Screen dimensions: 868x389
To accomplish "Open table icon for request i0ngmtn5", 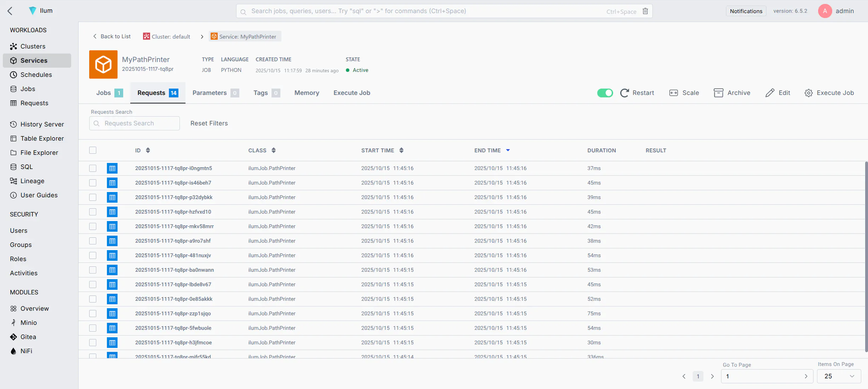I will 112,168.
